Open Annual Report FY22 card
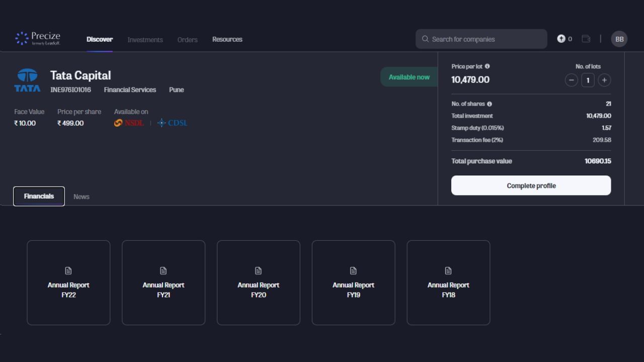Image resolution: width=644 pixels, height=362 pixels. coord(68,283)
